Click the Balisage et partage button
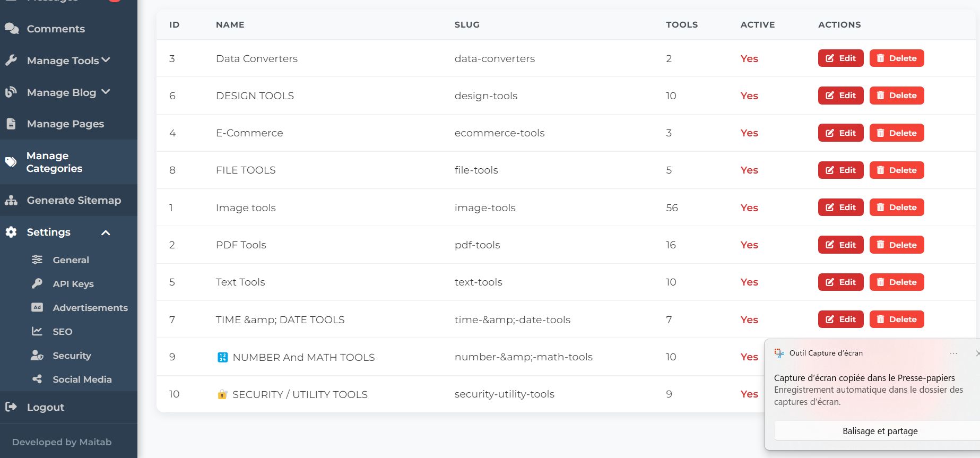Viewport: 980px width, 458px height. (x=880, y=431)
